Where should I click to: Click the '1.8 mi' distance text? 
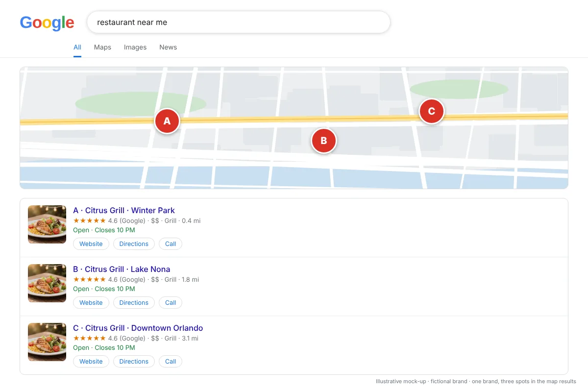(x=190, y=280)
